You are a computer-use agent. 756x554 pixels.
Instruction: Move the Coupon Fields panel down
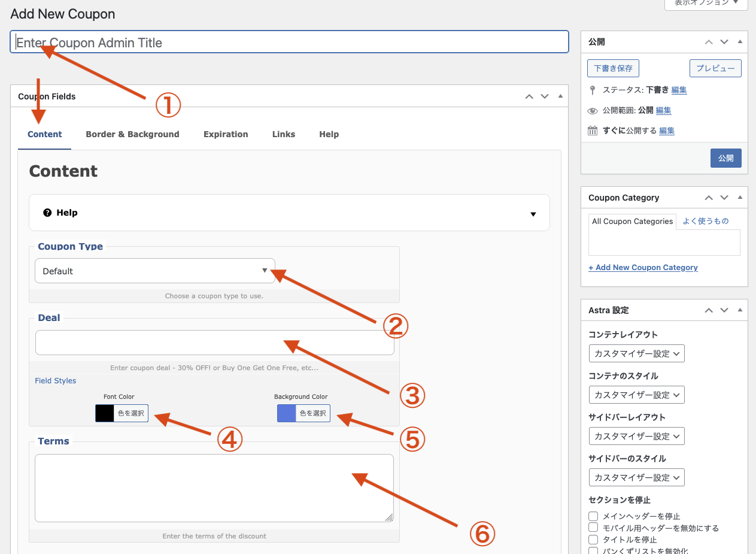(x=544, y=96)
